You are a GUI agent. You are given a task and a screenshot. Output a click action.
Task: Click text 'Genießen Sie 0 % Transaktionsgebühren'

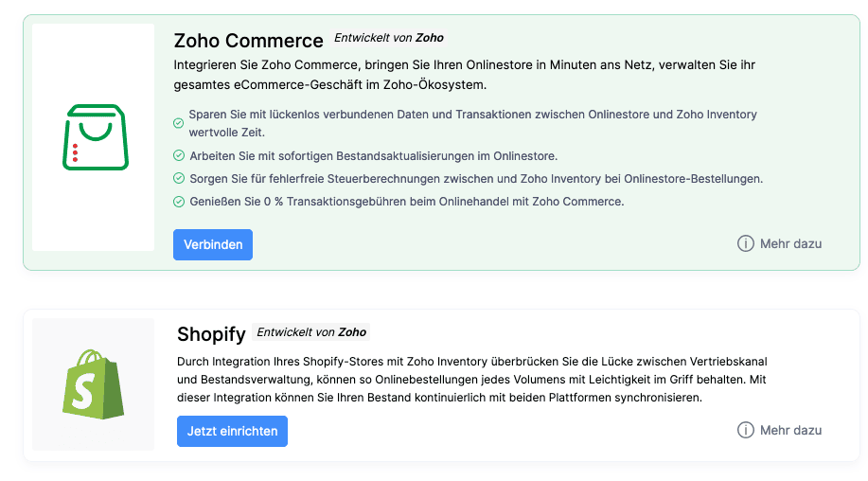407,202
